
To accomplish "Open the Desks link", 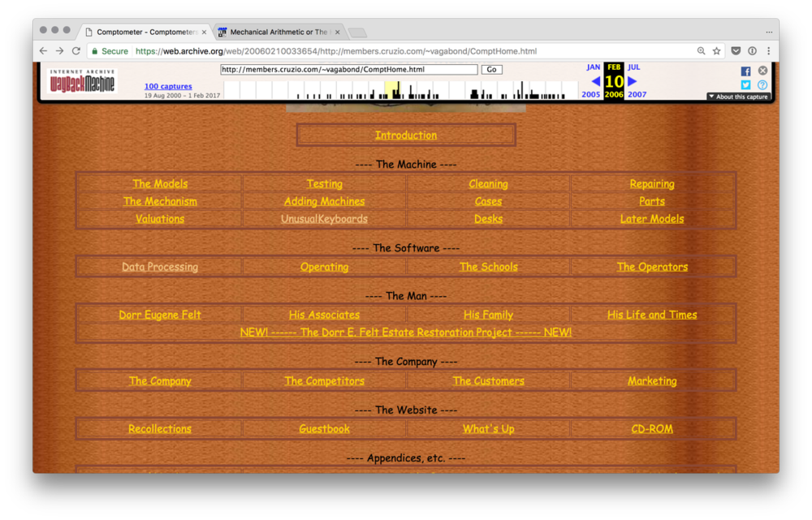I will (x=488, y=219).
